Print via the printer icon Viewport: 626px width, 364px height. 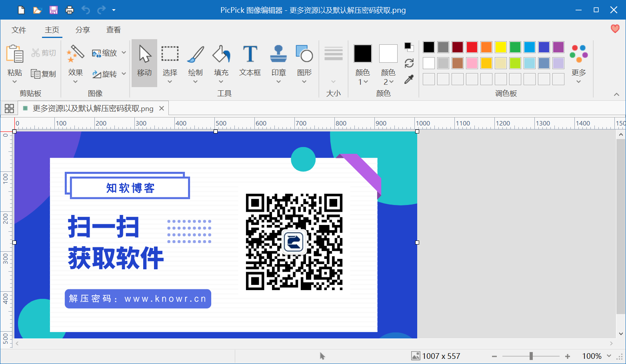[x=70, y=10]
